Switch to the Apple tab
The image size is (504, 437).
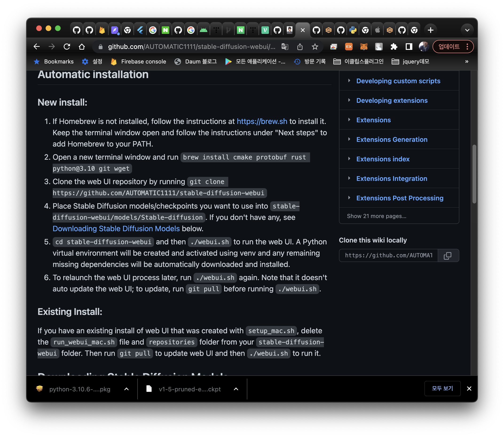[x=377, y=30]
